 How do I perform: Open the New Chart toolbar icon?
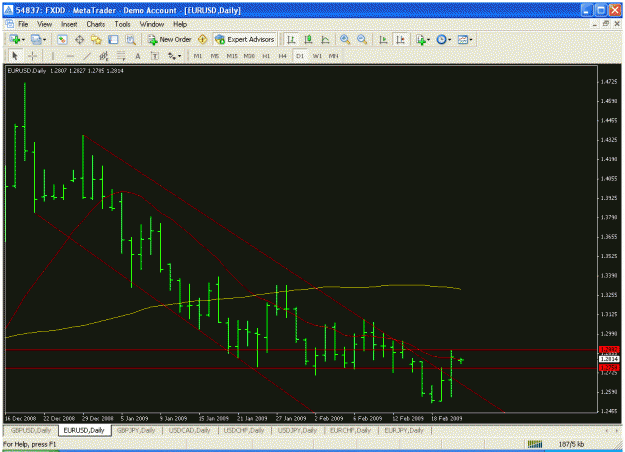pos(15,39)
